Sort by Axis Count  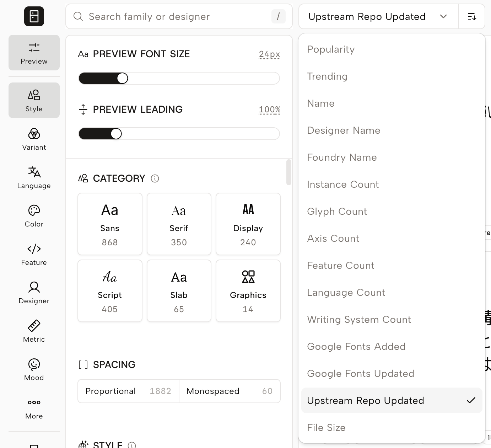tap(392, 239)
